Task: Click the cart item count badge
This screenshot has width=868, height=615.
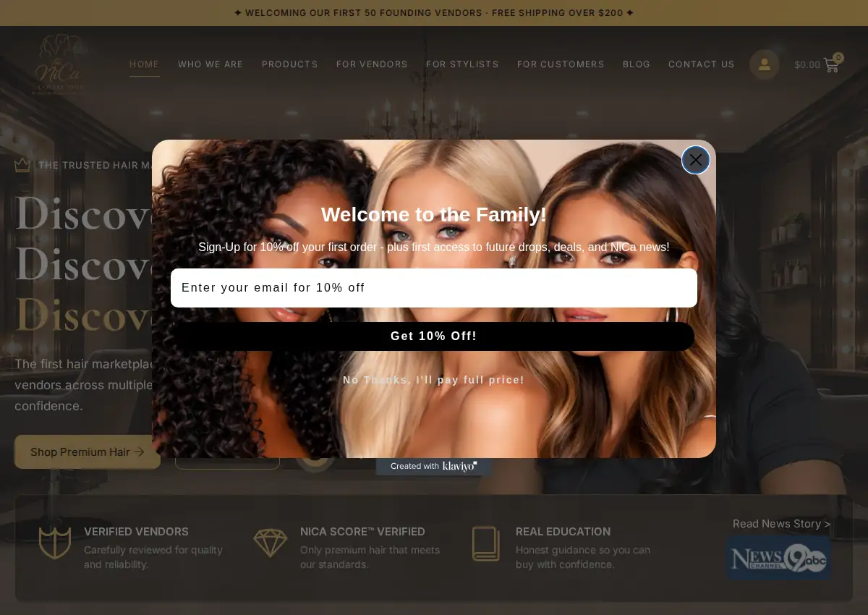Action: click(x=838, y=58)
